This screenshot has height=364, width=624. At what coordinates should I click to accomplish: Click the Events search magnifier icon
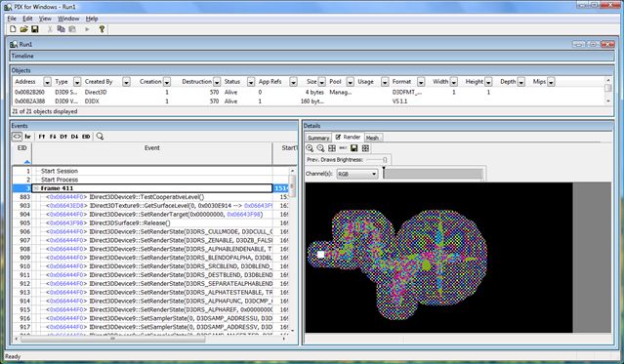100,137
